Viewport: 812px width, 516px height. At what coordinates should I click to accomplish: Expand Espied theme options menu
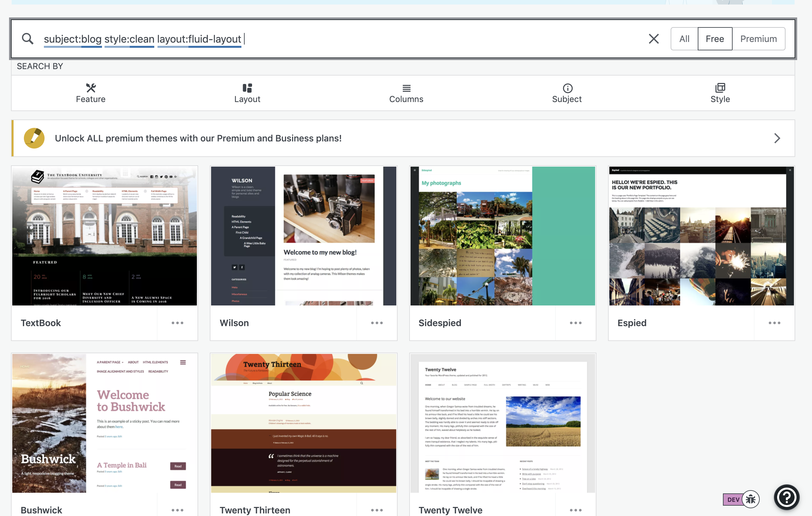[774, 323]
